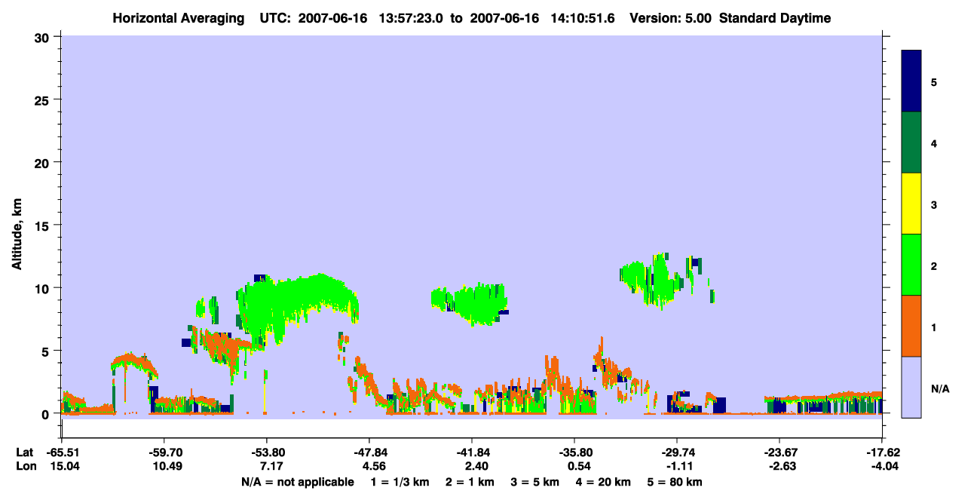Click the 20 km altitude tick label
This screenshot has width=980, height=503.
click(44, 162)
